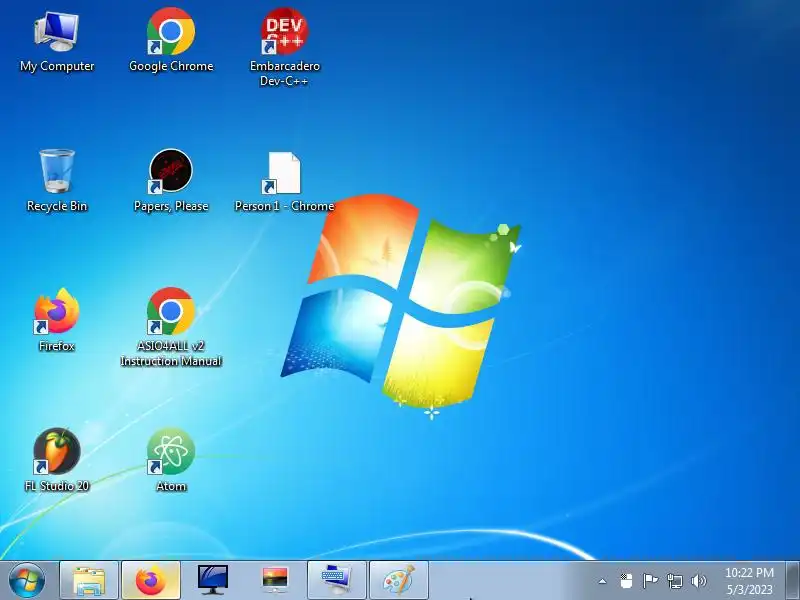800x600 pixels.
Task: Click the landscape picture taskbar icon
Action: (275, 581)
